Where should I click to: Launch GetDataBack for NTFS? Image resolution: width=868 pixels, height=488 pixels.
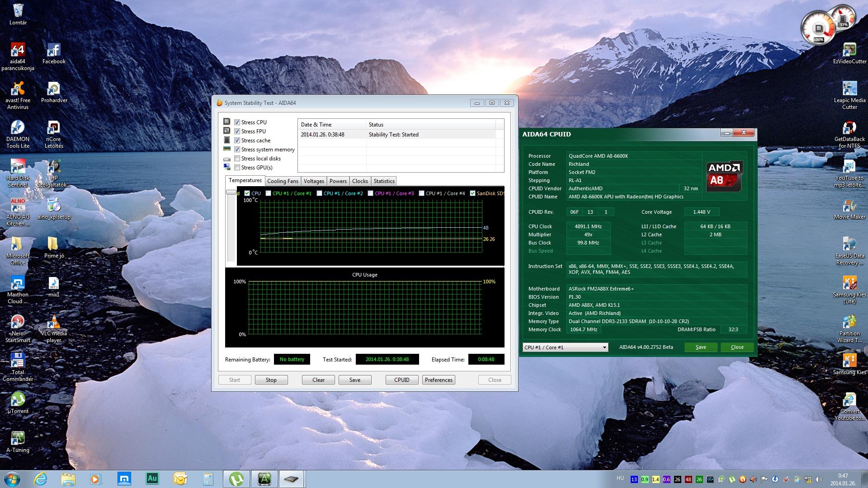point(849,134)
